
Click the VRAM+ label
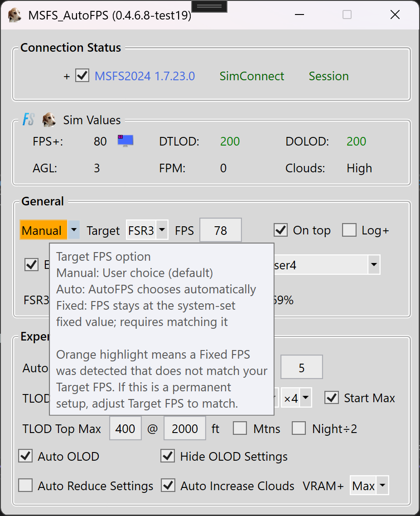coord(323,486)
